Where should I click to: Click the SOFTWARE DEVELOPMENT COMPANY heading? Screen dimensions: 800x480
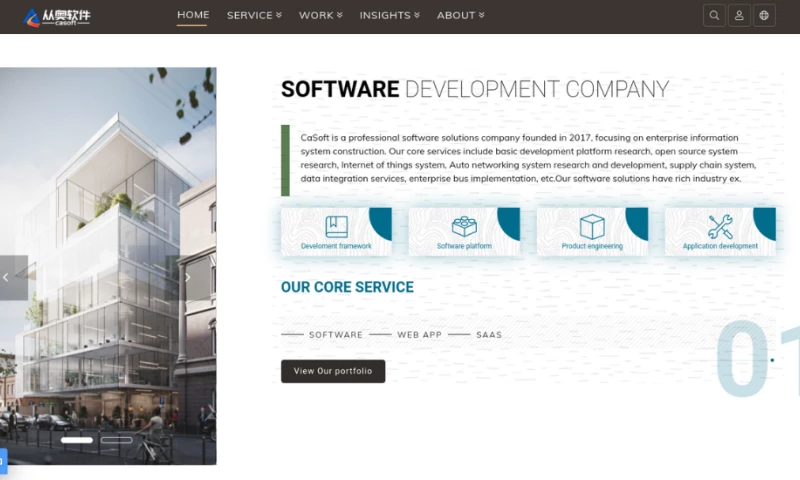(x=475, y=89)
